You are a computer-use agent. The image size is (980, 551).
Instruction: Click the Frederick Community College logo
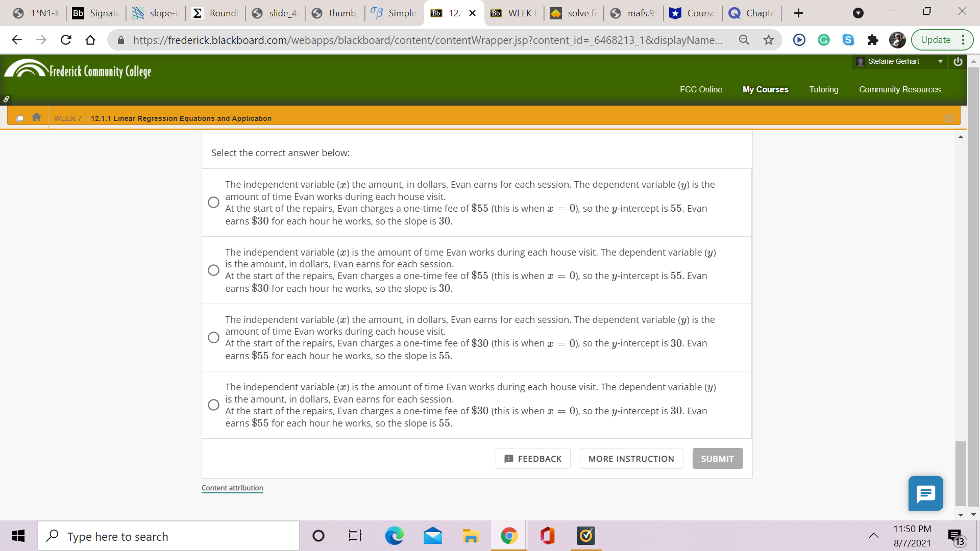point(78,70)
